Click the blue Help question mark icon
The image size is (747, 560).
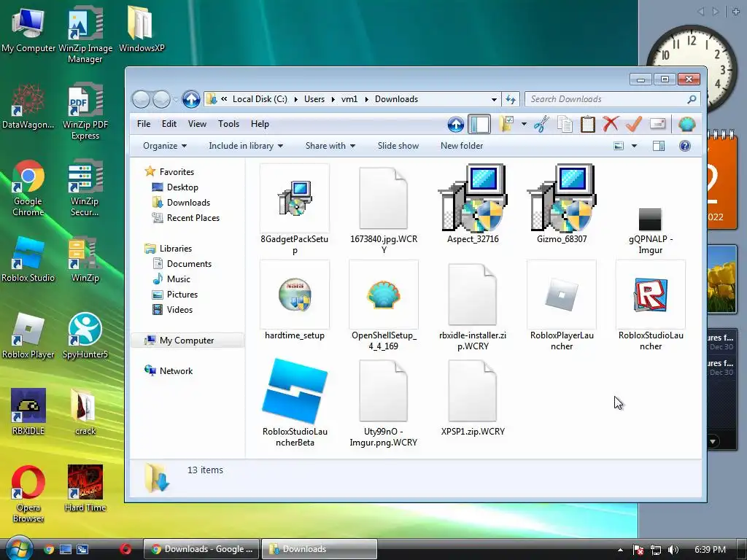(684, 146)
